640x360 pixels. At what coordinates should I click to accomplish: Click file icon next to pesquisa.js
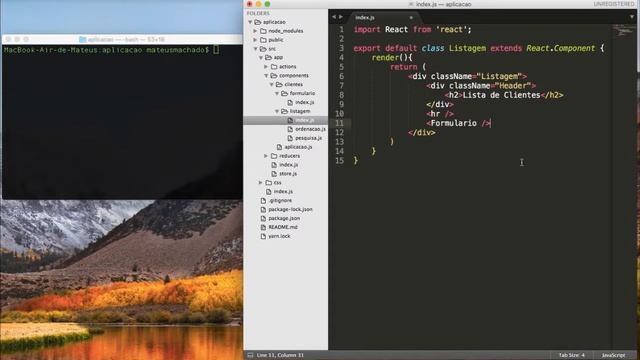click(x=290, y=138)
